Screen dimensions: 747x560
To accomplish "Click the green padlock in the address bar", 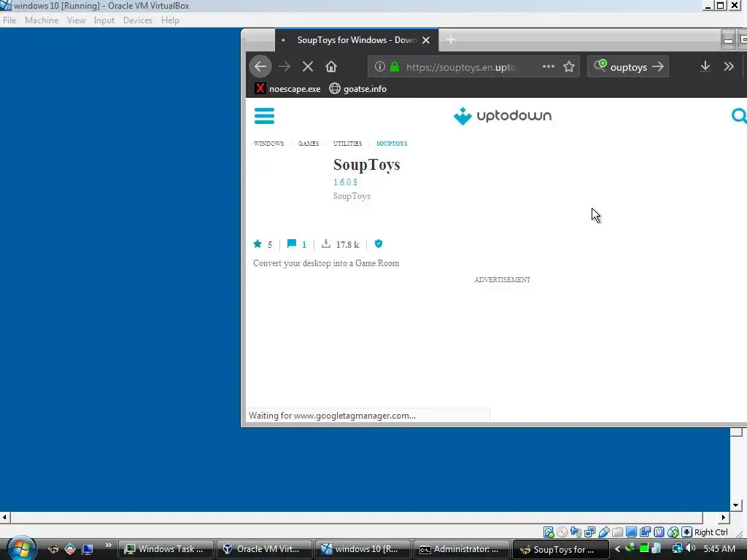I will point(395,66).
